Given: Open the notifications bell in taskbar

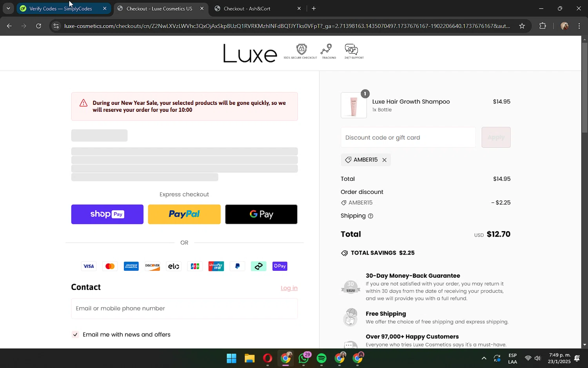Looking at the screenshot, I should click(x=577, y=358).
